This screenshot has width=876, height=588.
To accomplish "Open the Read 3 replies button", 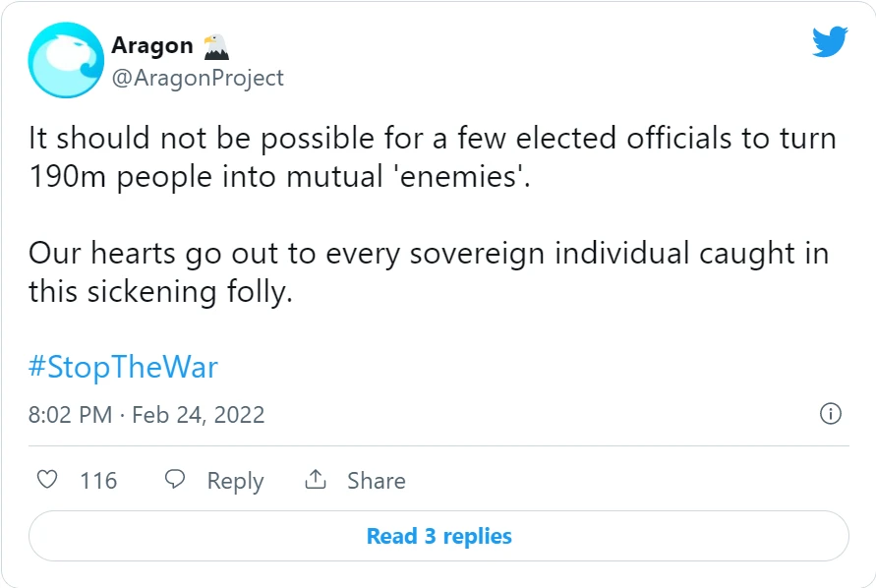I will click(439, 536).
